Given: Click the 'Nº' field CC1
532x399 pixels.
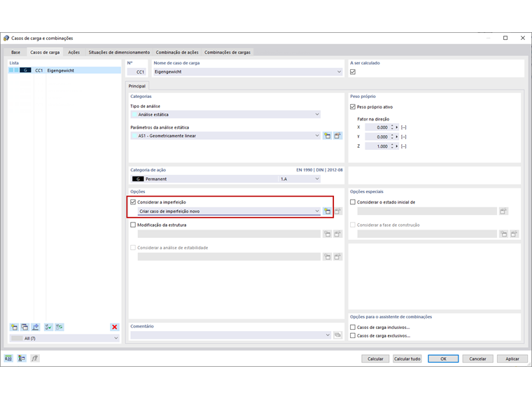Looking at the screenshot, I should click(136, 72).
